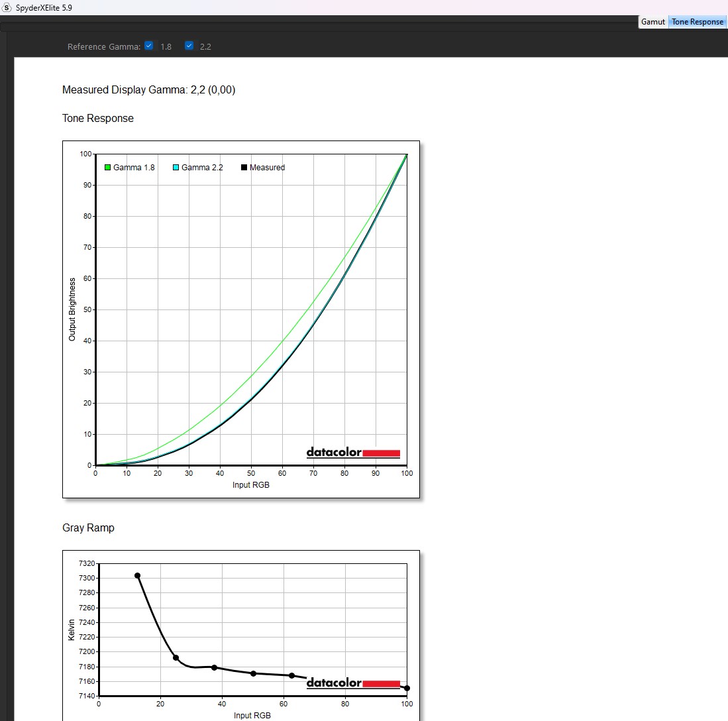This screenshot has width=728, height=721.
Task: Click the green Gamma 1.8 legend swatch
Action: click(107, 168)
